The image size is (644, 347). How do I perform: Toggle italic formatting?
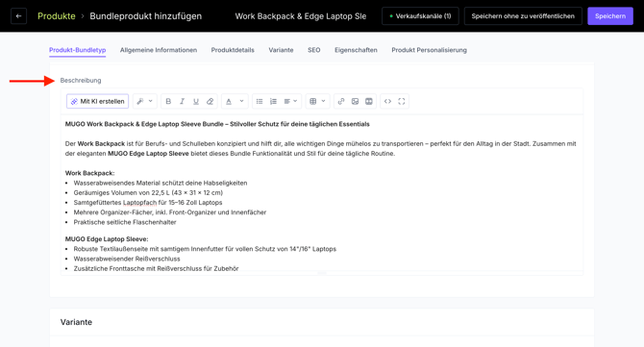(x=182, y=101)
